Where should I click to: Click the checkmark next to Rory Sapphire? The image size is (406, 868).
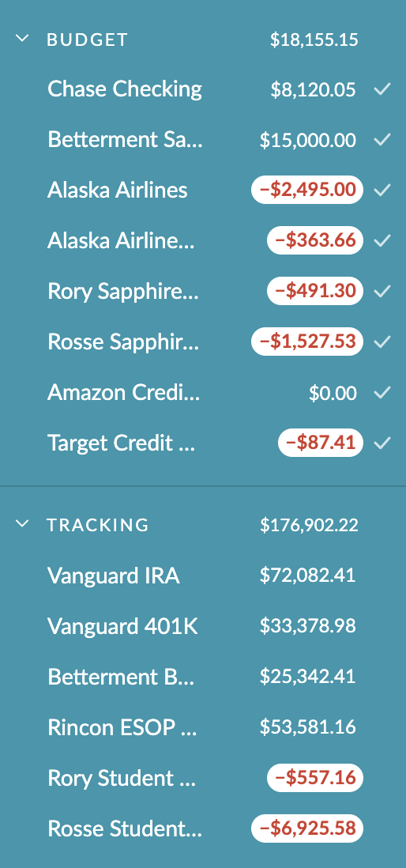coord(382,291)
